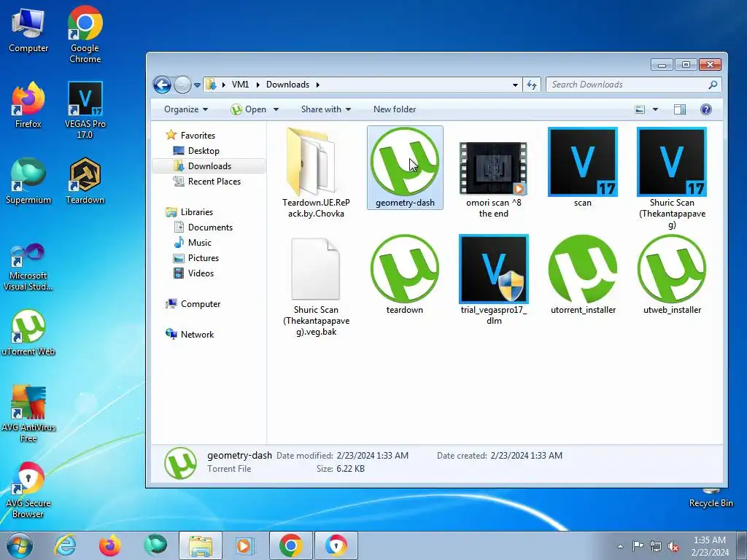This screenshot has width=747, height=560.
Task: Select the utweb_installer file
Action: 672,275
